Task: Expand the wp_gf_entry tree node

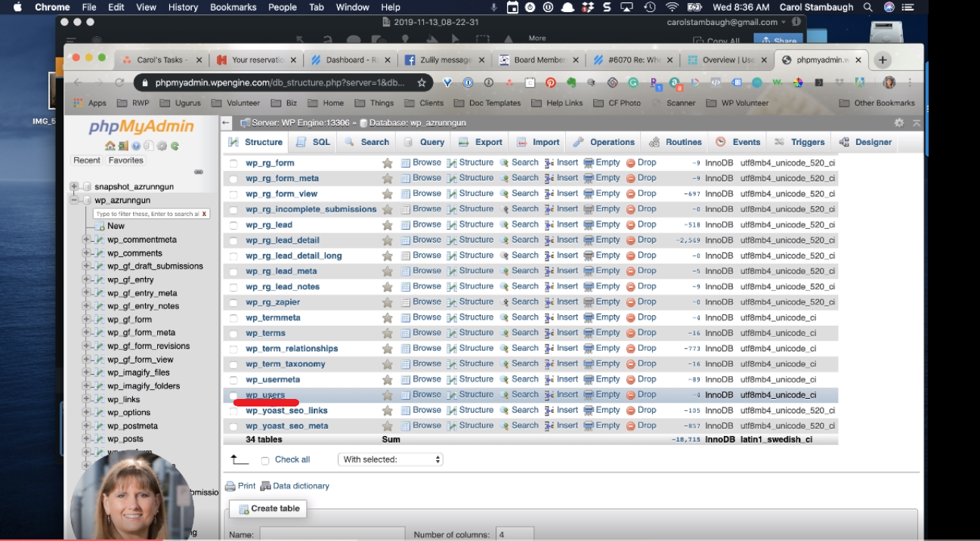Action: pyautogui.click(x=86, y=280)
